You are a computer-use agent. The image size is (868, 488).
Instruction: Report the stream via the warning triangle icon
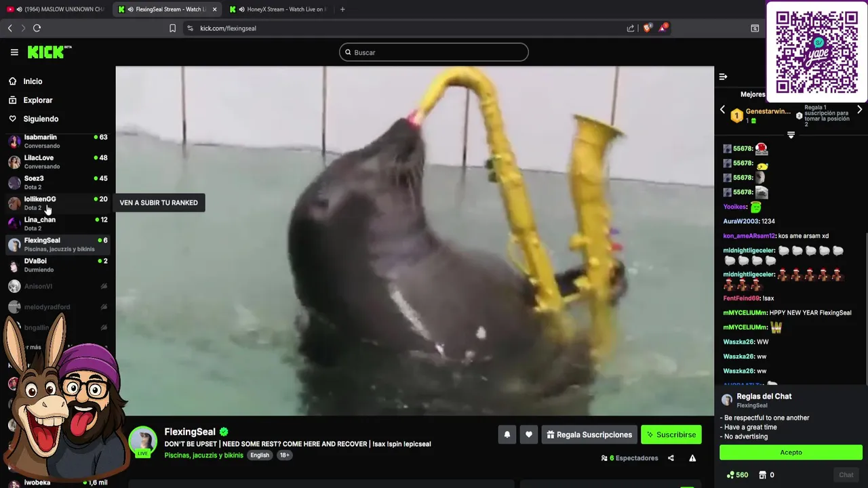click(x=692, y=458)
